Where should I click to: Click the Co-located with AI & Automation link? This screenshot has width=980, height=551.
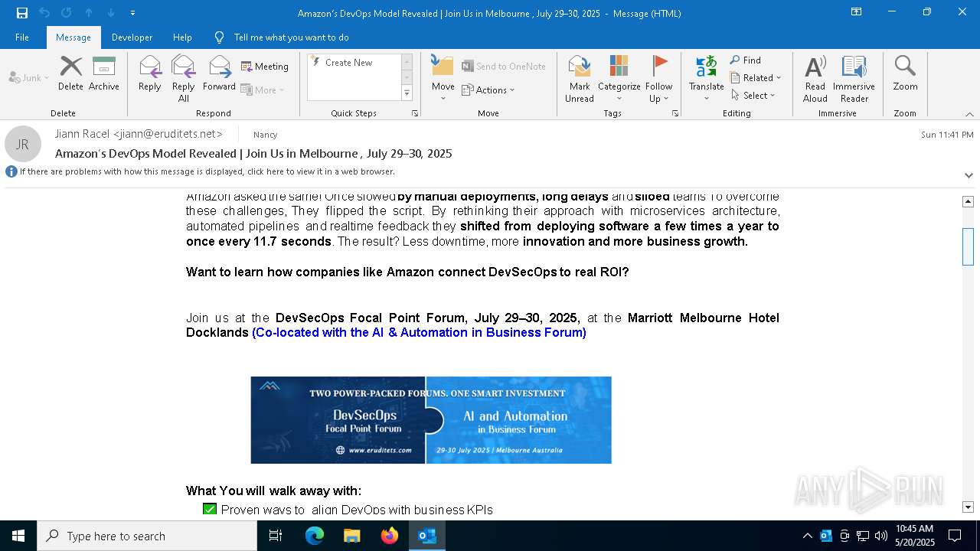coord(419,332)
